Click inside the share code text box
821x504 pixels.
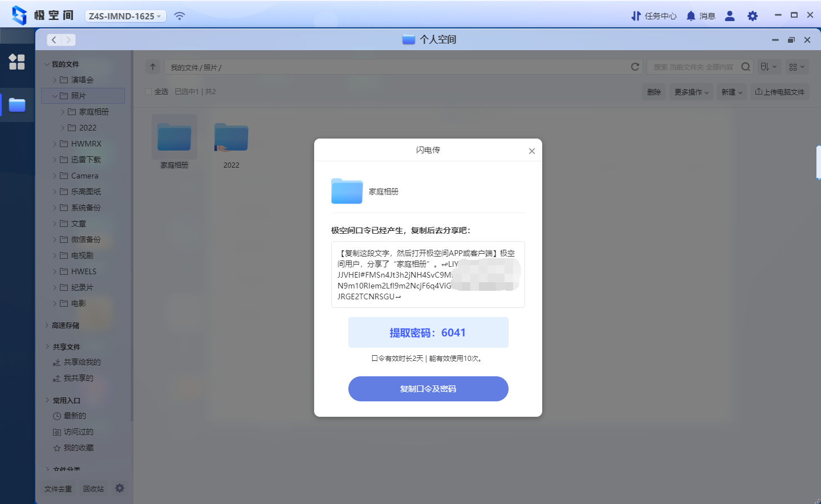pyautogui.click(x=428, y=274)
